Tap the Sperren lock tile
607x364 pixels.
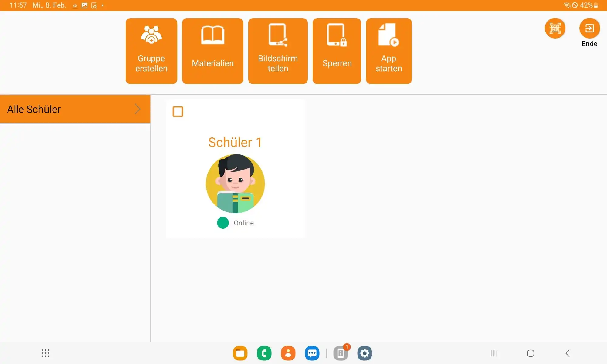tap(337, 51)
